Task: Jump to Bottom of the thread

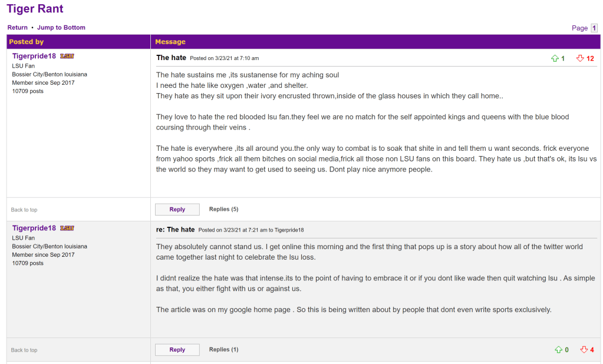Action: pos(61,28)
